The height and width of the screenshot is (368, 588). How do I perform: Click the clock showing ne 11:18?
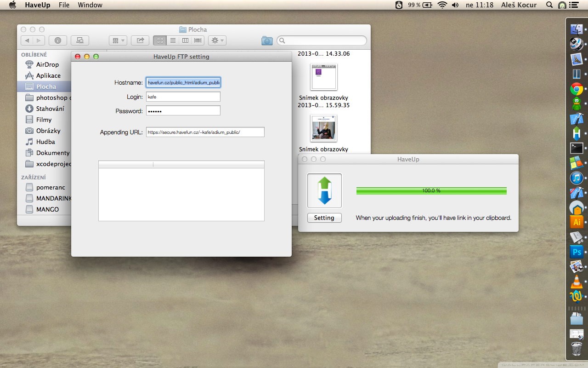pyautogui.click(x=480, y=5)
